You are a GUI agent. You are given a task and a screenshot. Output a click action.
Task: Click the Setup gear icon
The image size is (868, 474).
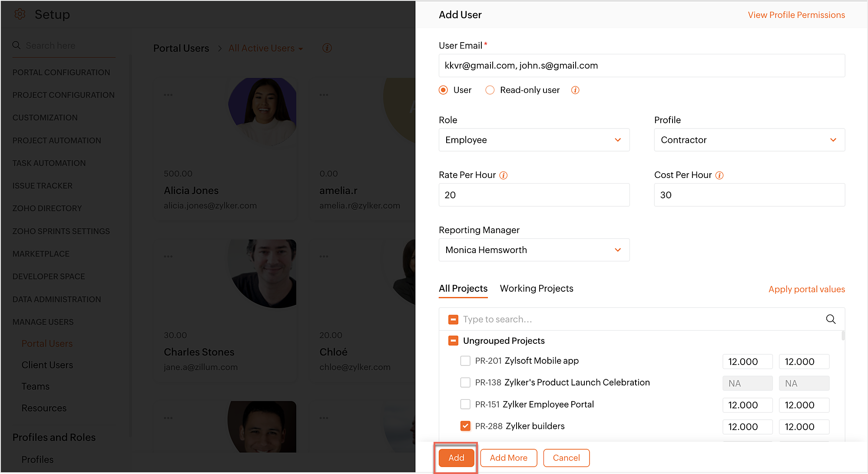click(x=20, y=14)
